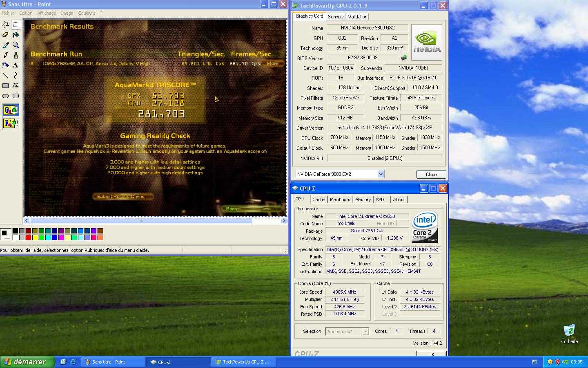Click the GPU-Z Name field value
Viewport: 588px width, 368px height.
(x=368, y=28)
